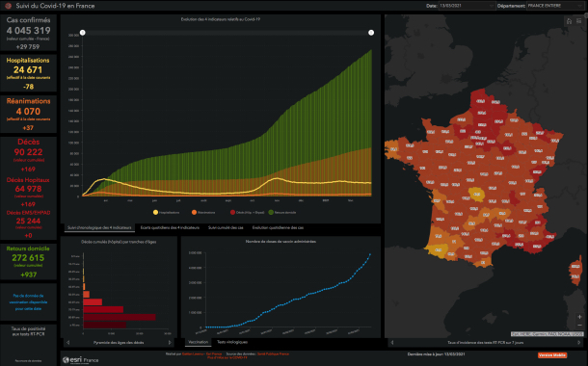Screen dimensions: 588x366
Task: Zoom in on the France map
Action: (x=579, y=317)
